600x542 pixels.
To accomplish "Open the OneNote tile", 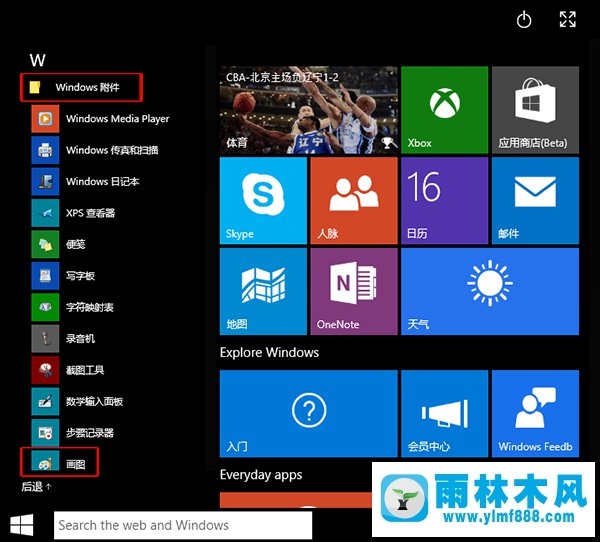I will coord(354,291).
